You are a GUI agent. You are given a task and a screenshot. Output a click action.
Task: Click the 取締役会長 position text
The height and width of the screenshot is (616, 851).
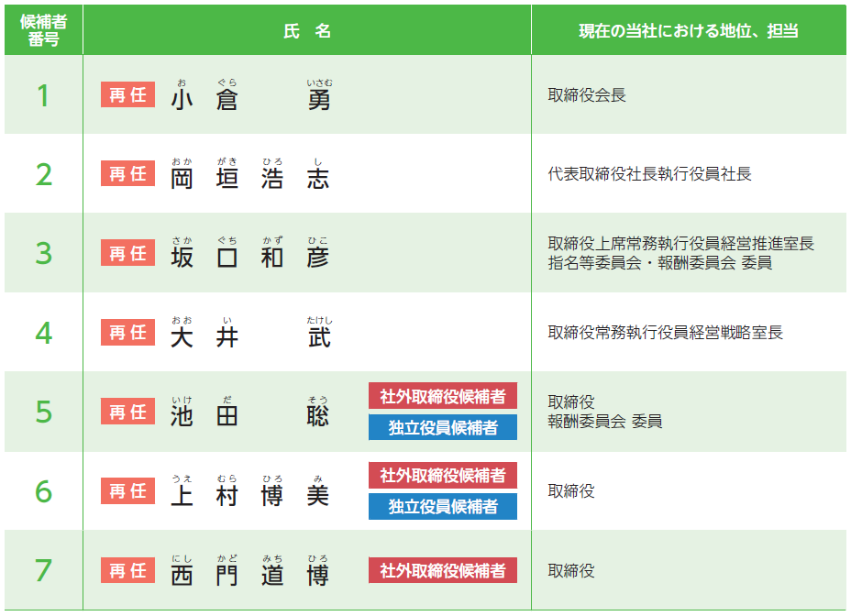pos(587,95)
